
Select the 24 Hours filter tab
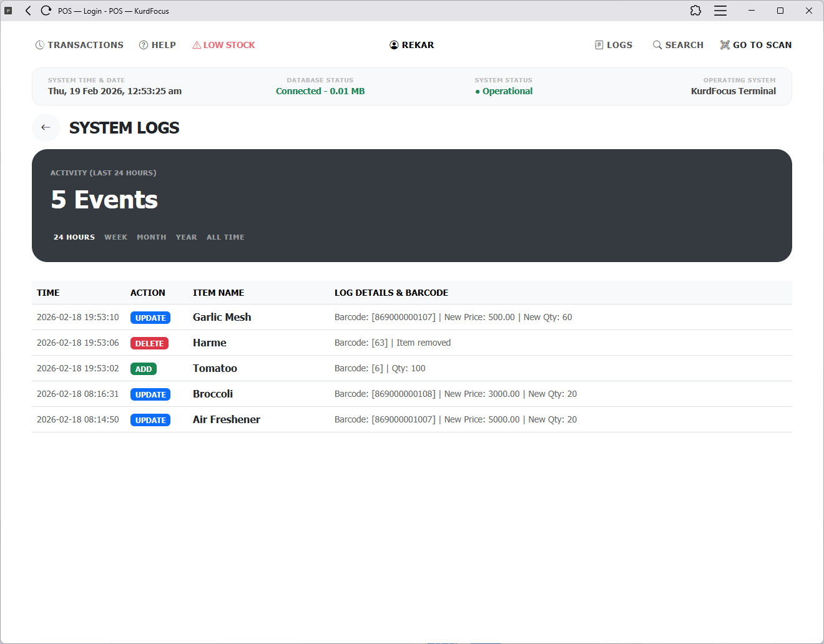[x=74, y=237]
